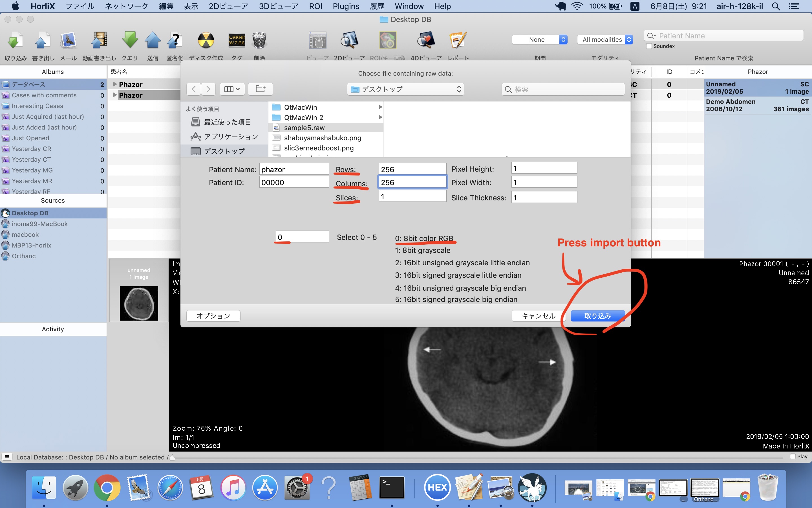This screenshot has height=508, width=812.
Task: Select the Orthanc source
Action: tap(53, 256)
